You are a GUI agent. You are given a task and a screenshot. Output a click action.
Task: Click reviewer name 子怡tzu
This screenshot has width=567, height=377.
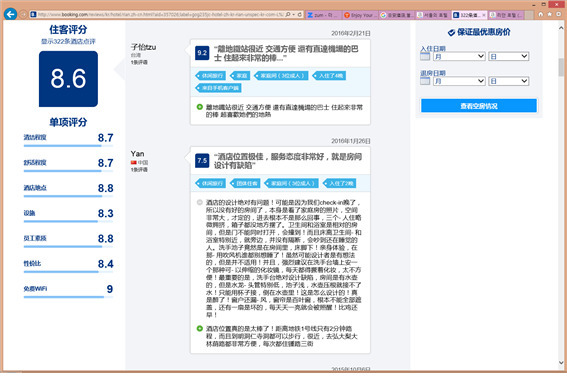tap(144, 47)
